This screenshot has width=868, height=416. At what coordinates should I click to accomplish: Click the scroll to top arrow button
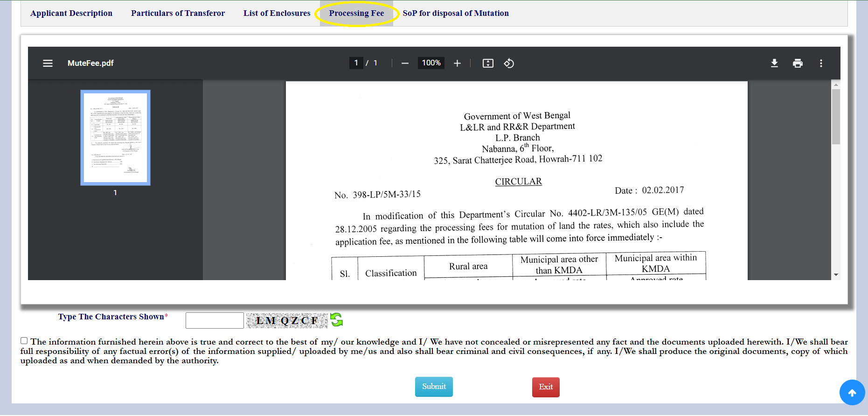[x=852, y=393]
